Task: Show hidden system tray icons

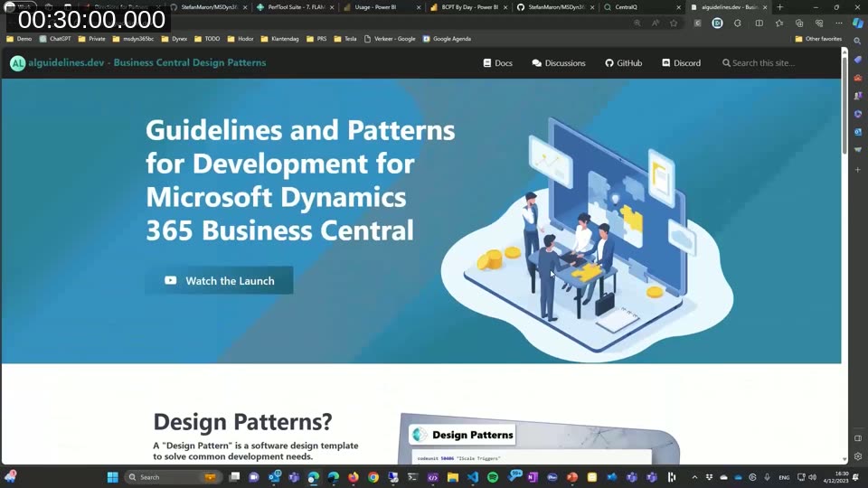Action: pos(694,477)
